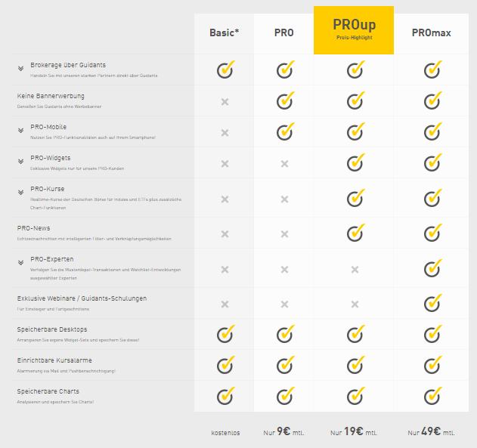Screen dimensions: 477x448
Task: Click the Basic cross for PRO-Mobile
Action: 225,133
